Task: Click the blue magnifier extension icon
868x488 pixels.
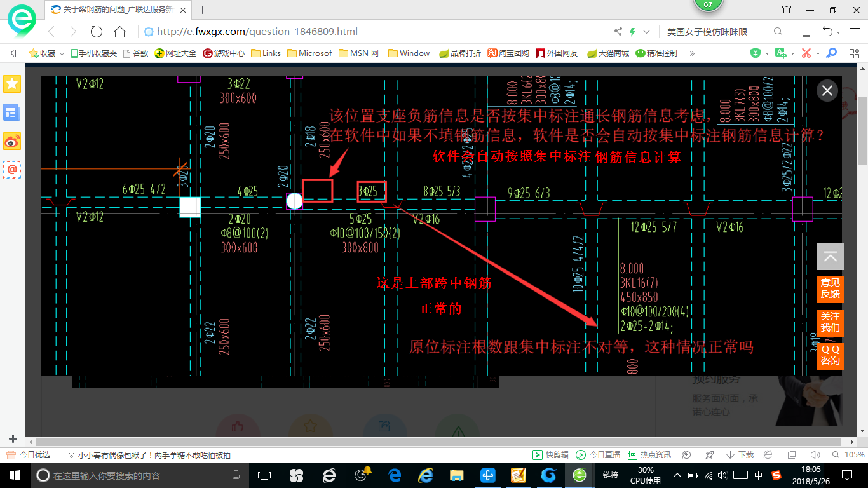Action: (x=831, y=53)
